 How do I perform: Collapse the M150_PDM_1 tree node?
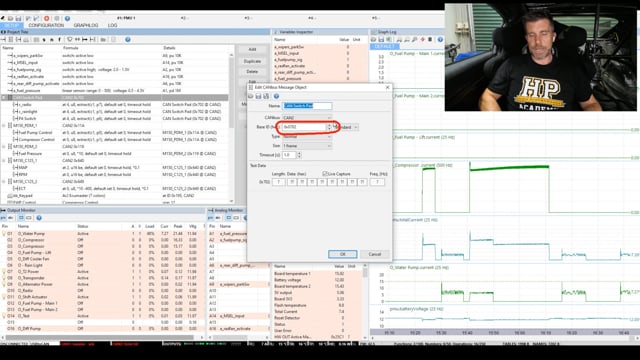point(4,125)
